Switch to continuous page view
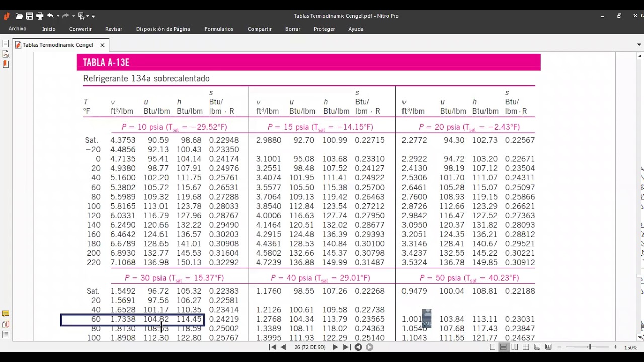 (x=503, y=347)
